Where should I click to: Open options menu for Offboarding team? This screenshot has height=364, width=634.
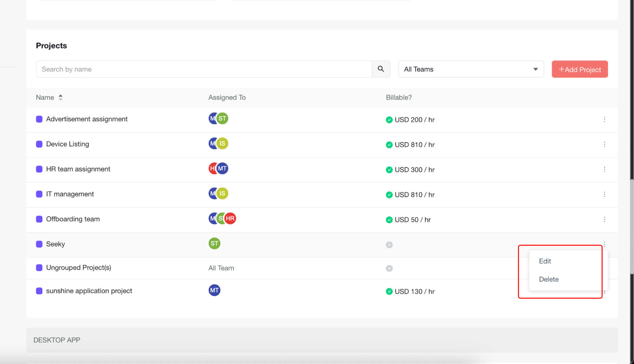604,219
